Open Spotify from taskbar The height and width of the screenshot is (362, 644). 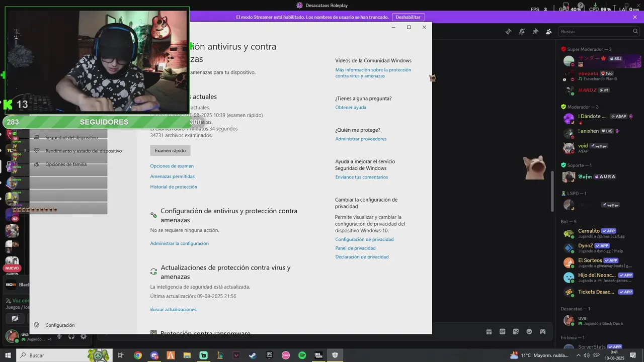point(302,355)
